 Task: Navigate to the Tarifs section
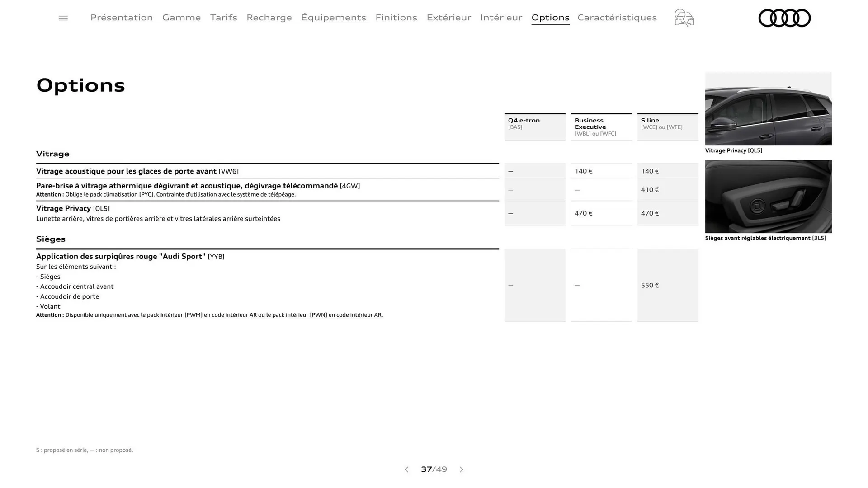point(223,18)
